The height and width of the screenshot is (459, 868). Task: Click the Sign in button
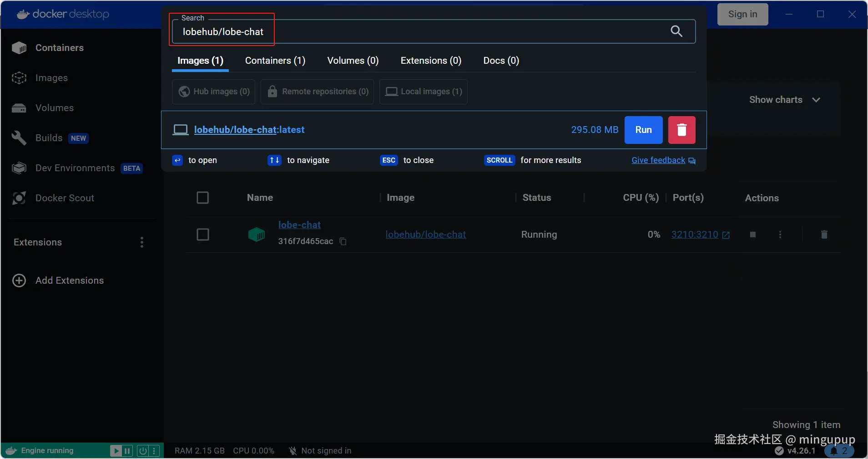coord(742,14)
